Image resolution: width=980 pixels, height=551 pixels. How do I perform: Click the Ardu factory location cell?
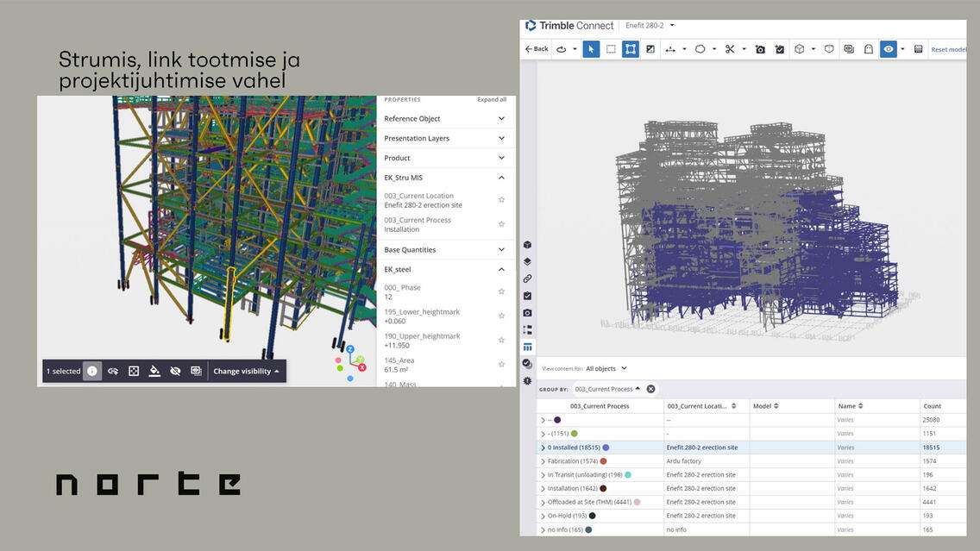point(707,461)
